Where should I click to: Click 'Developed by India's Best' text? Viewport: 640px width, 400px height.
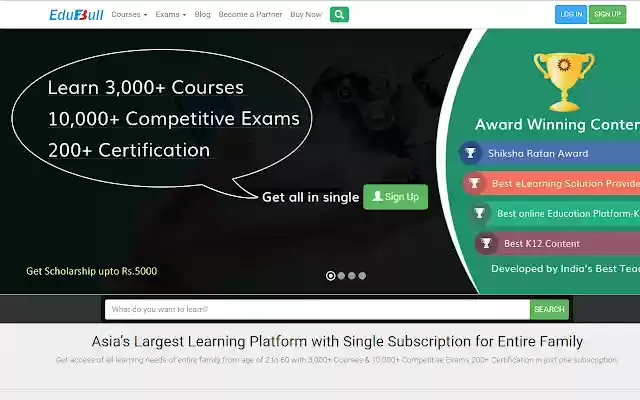click(566, 269)
